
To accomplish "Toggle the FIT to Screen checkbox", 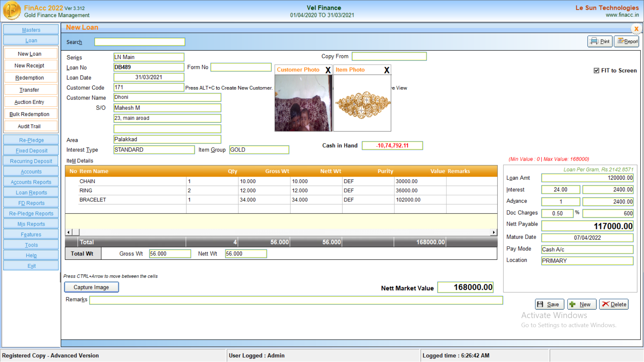I will (x=596, y=70).
